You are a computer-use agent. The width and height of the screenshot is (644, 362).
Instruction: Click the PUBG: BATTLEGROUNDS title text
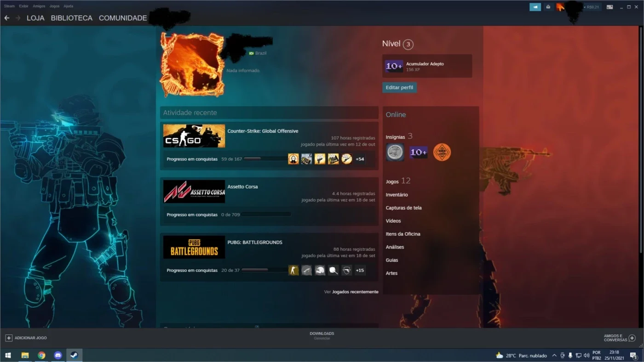255,242
